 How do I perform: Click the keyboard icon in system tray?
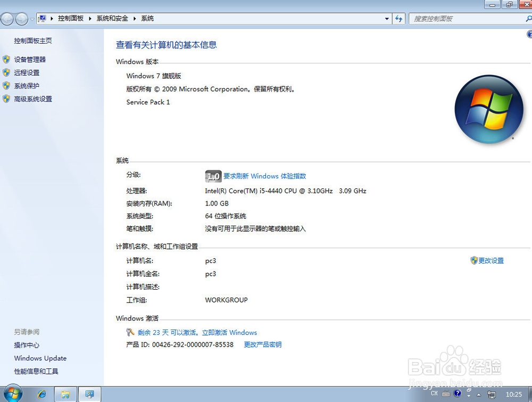click(446, 394)
